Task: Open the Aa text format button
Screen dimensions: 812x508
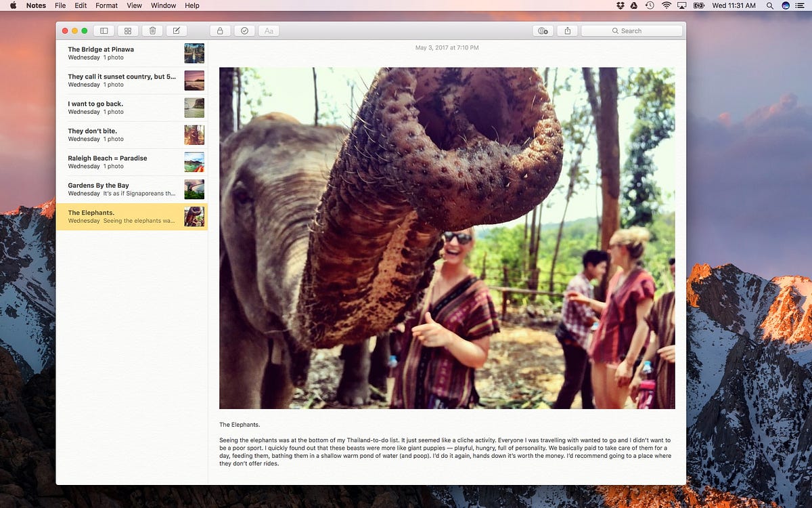Action: [x=269, y=30]
